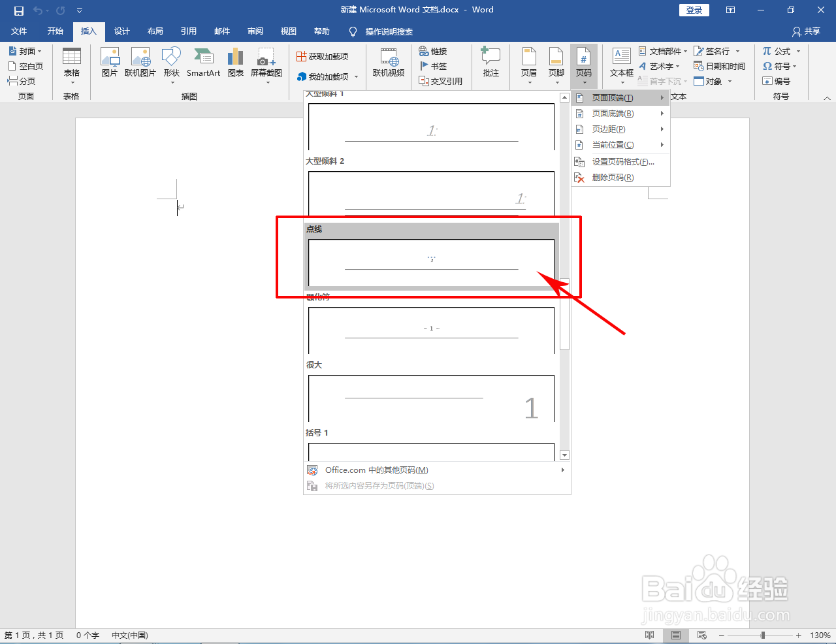This screenshot has height=644, width=836.
Task: Open Office.com 中的其他页码 link
Action: tap(374, 470)
